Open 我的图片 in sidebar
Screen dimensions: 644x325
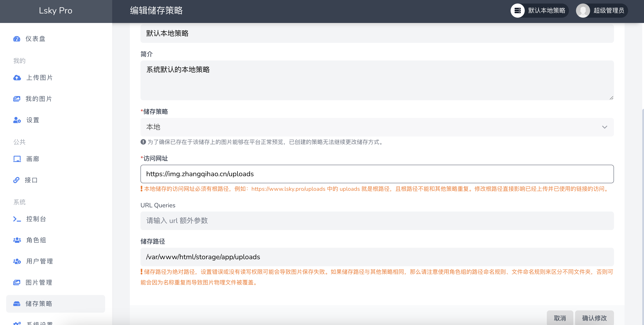[x=55, y=99]
